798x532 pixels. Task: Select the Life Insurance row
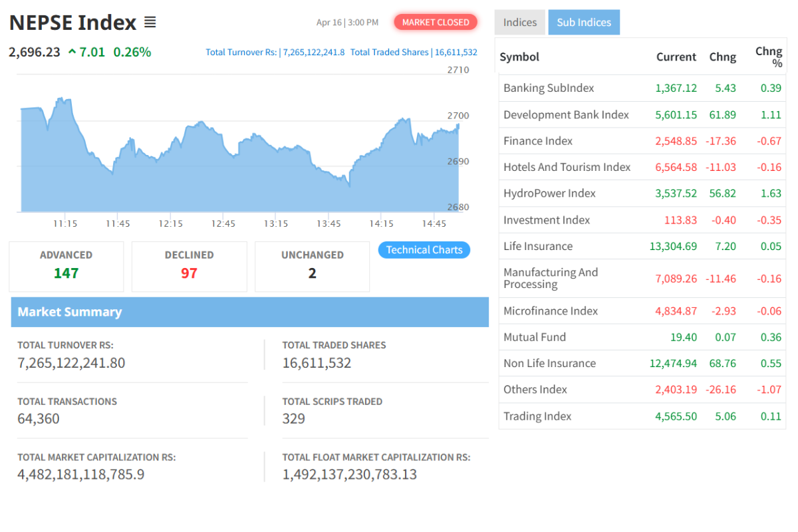click(x=642, y=246)
